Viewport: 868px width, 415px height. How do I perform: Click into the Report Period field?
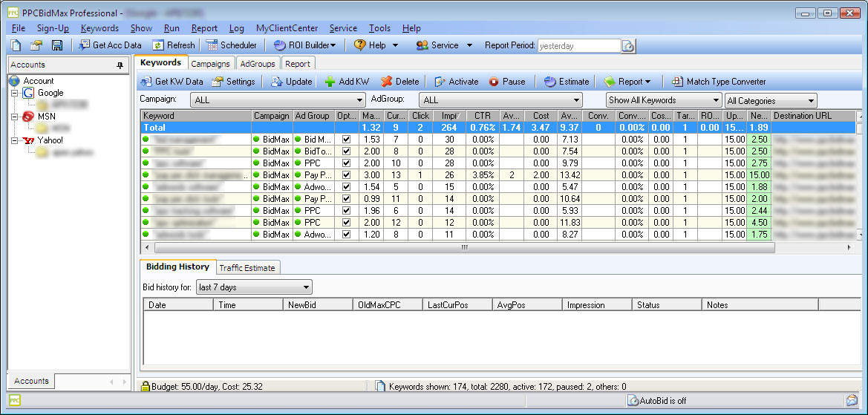click(x=579, y=46)
